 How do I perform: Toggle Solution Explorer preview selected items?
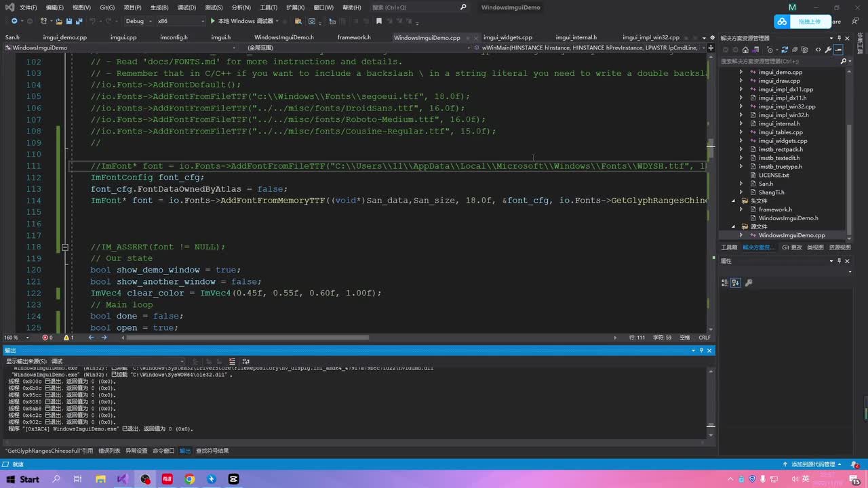pos(839,49)
